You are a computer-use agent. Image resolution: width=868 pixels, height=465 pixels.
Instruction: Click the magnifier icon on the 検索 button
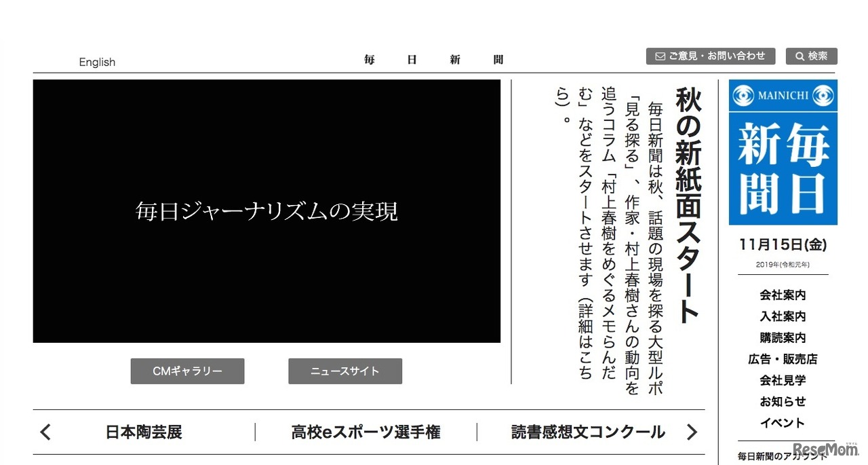[800, 56]
